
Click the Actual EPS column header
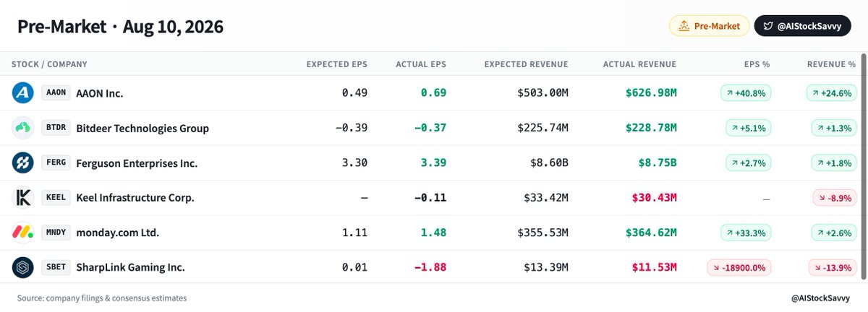pyautogui.click(x=421, y=64)
